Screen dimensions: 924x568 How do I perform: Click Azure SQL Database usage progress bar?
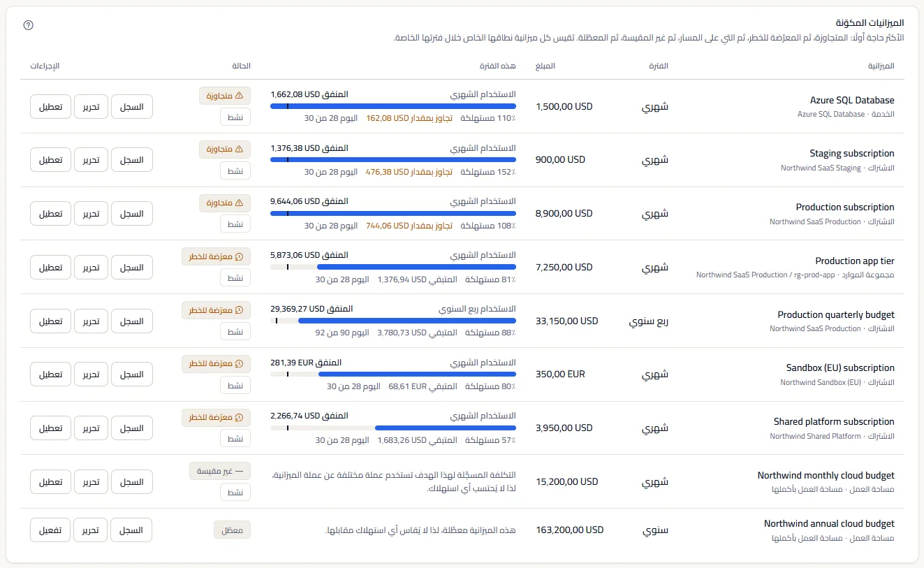(393, 106)
